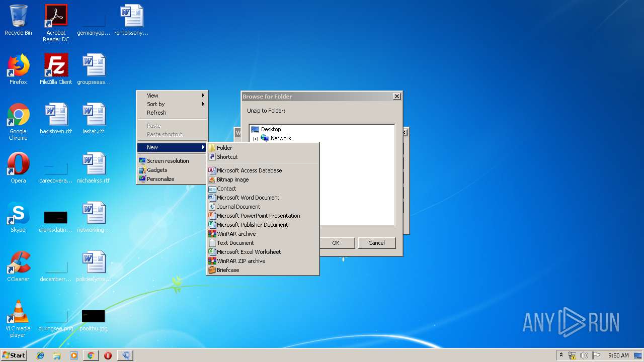Select the groupsseas Word document icon
Viewport: 644px width, 362px height.
click(x=94, y=69)
